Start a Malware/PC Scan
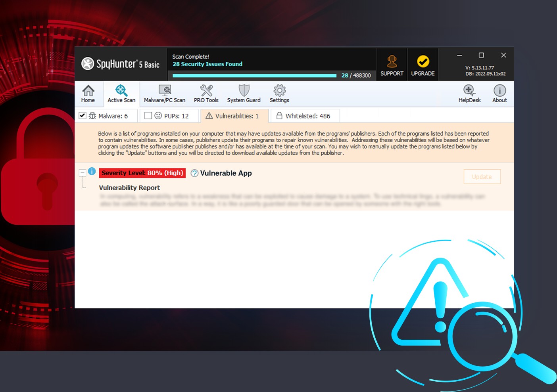 165,94
